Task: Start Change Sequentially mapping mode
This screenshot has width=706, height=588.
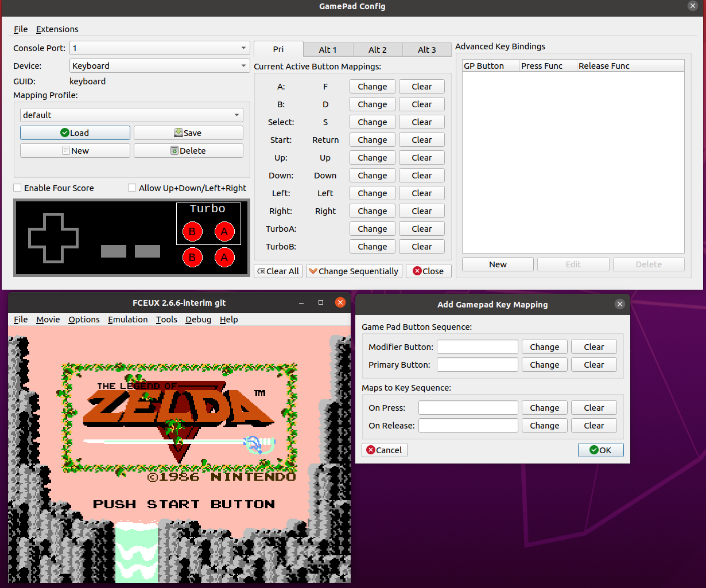Action: click(354, 271)
